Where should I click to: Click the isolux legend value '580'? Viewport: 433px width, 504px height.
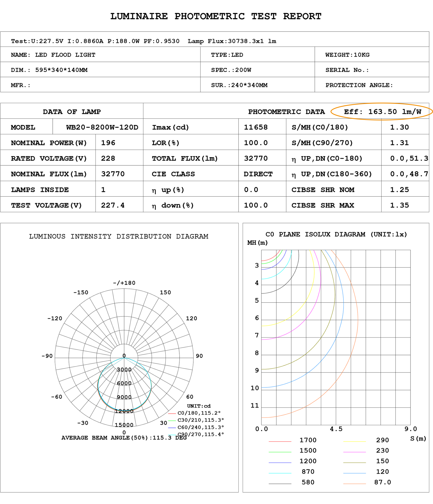pyautogui.click(x=308, y=482)
